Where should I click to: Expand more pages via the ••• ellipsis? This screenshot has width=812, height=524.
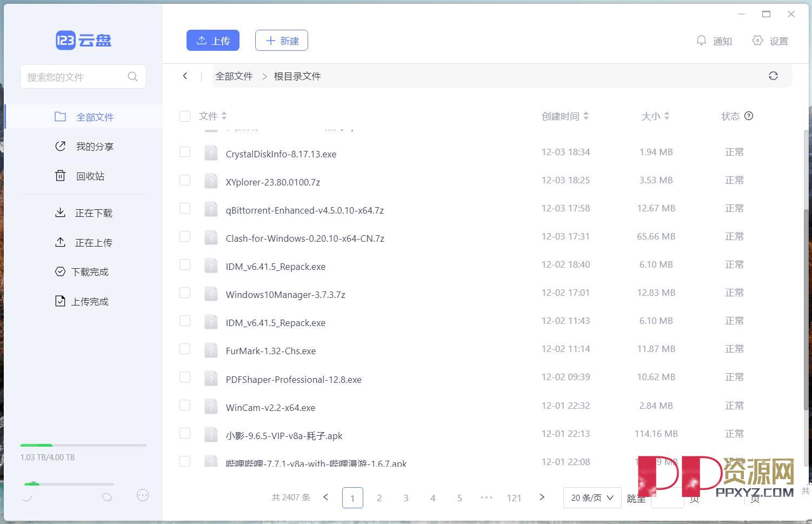(x=487, y=498)
